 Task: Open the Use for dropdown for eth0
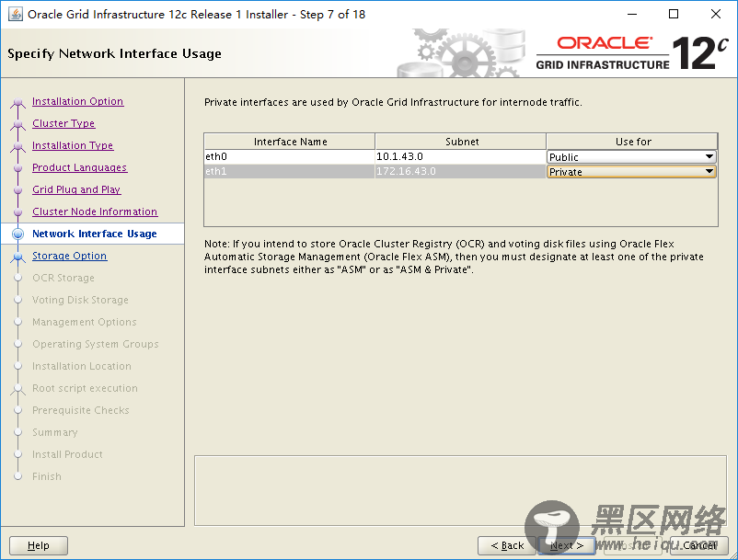tap(631, 156)
